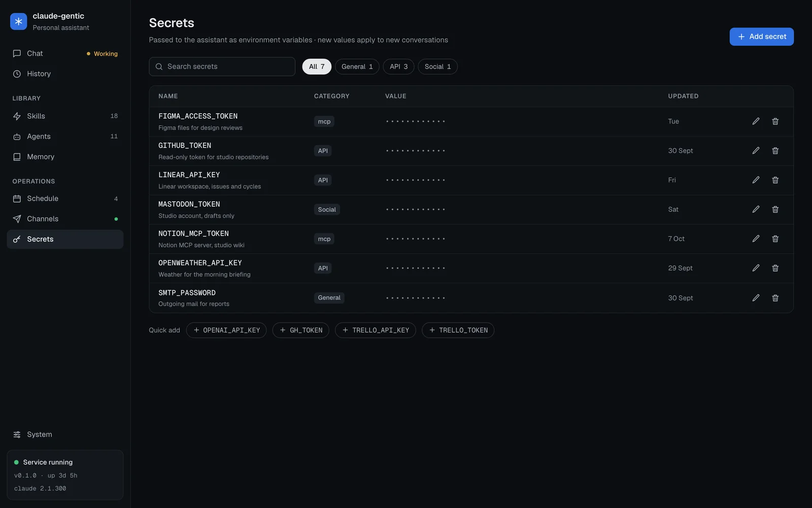Viewport: 812px width, 508px height.
Task: Open the Schedule page
Action: [65, 199]
